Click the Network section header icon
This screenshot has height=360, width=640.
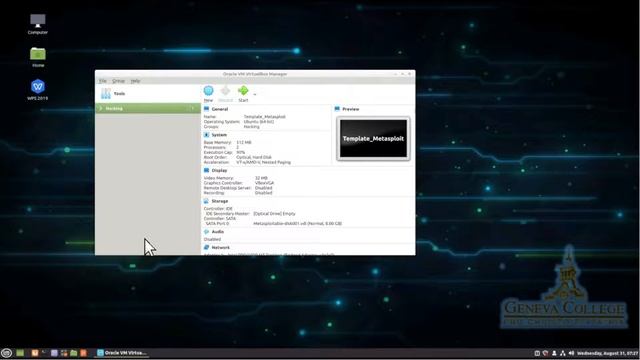206,247
